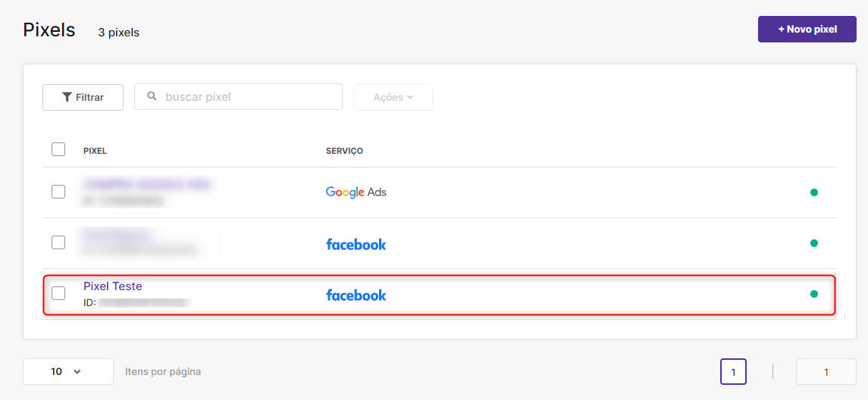Check the Pixel Teste row checkbox
The width and height of the screenshot is (868, 400).
coord(58,293)
